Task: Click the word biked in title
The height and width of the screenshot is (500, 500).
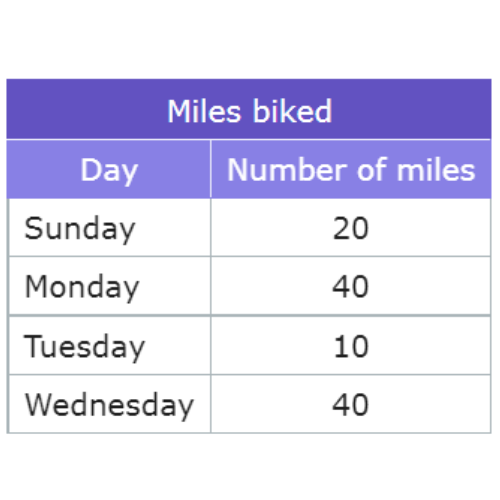Action: pyautogui.click(x=292, y=111)
